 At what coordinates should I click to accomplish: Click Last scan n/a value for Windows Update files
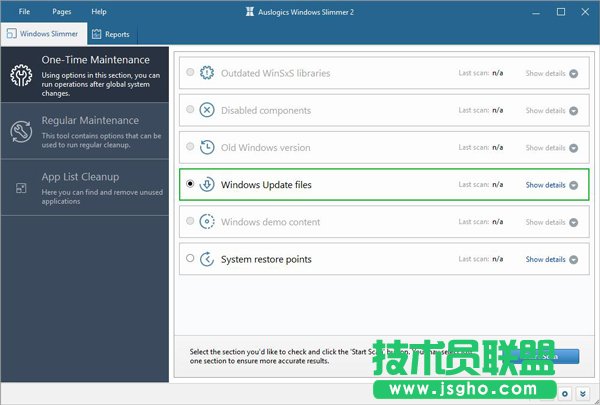click(x=497, y=185)
